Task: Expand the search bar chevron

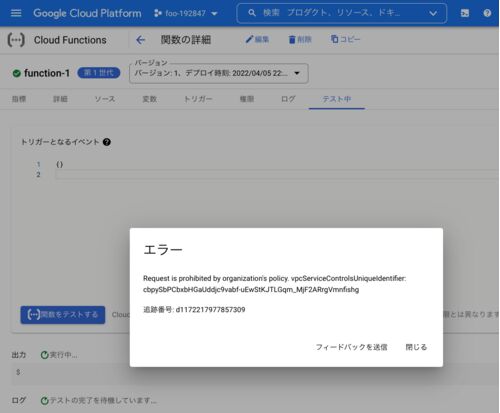Action: point(433,13)
